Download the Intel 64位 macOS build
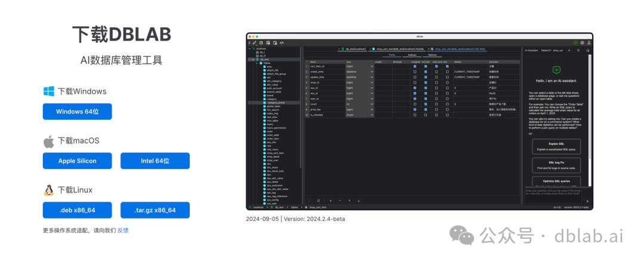The height and width of the screenshot is (262, 644). click(155, 161)
